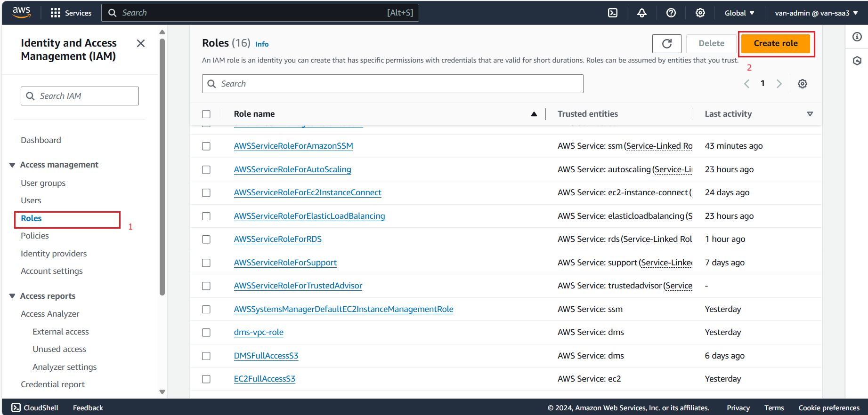Open Analyzer settings in sidebar
This screenshot has height=415, width=868.
coord(65,367)
